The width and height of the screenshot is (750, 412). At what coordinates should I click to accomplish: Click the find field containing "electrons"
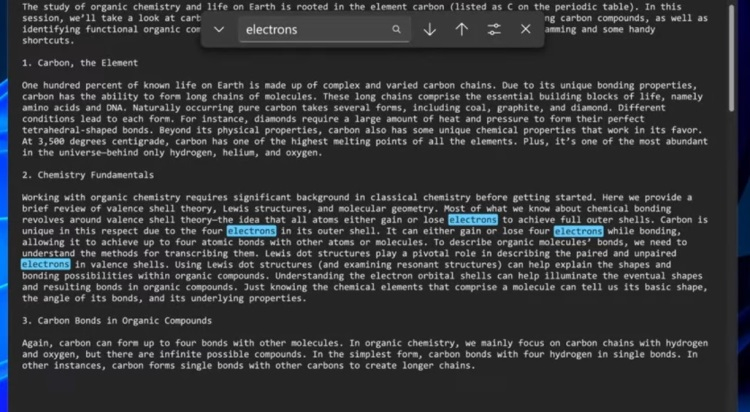[310, 30]
